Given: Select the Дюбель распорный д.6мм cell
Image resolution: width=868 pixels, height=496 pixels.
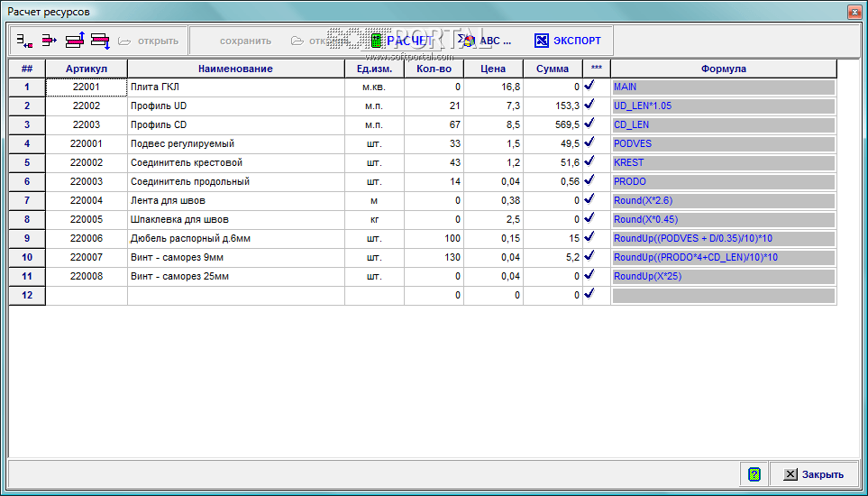Looking at the screenshot, I should [236, 239].
